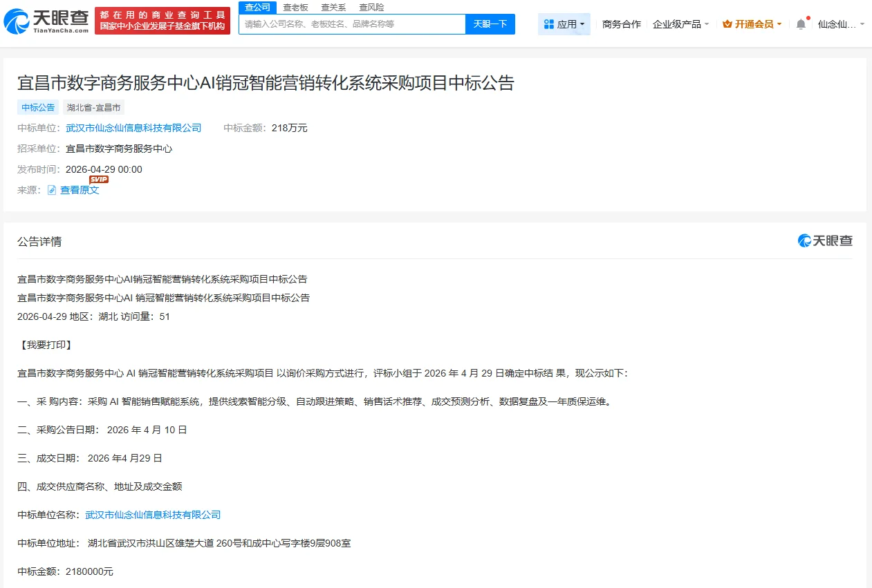
Task: Focus the company name search field
Action: pos(352,24)
